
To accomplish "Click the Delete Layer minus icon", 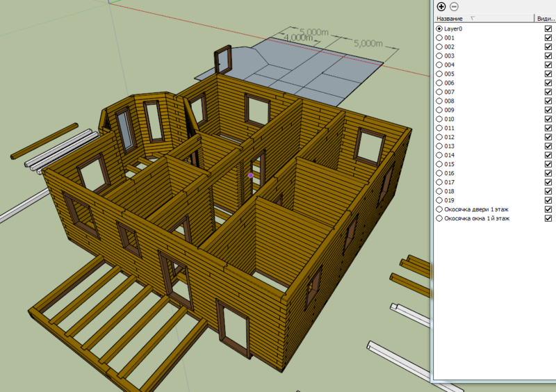I will pos(454,6).
